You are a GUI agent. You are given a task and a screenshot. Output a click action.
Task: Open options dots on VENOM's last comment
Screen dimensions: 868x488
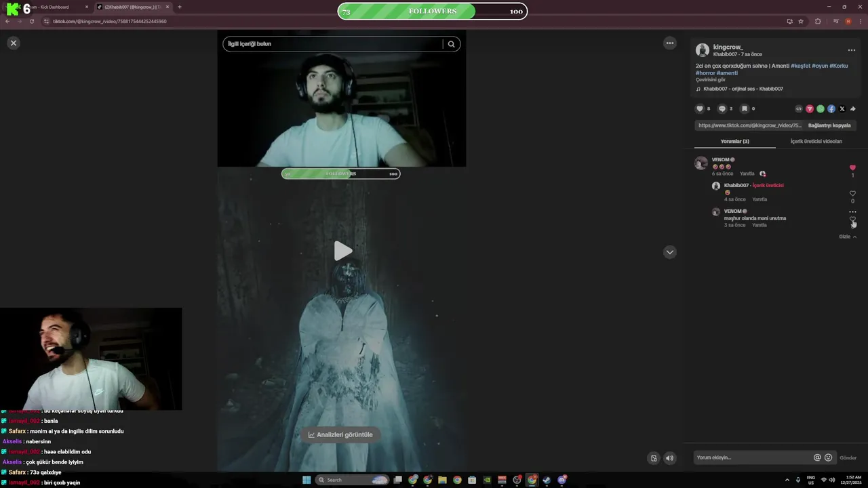852,211
